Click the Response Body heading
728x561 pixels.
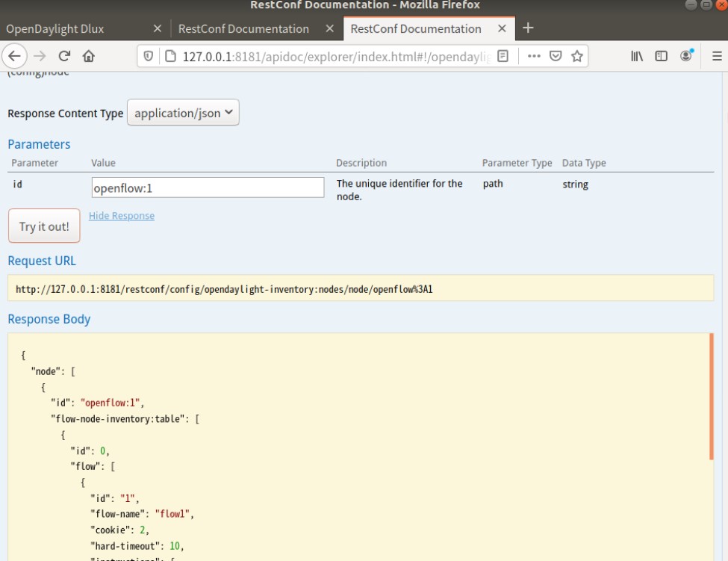coord(49,320)
